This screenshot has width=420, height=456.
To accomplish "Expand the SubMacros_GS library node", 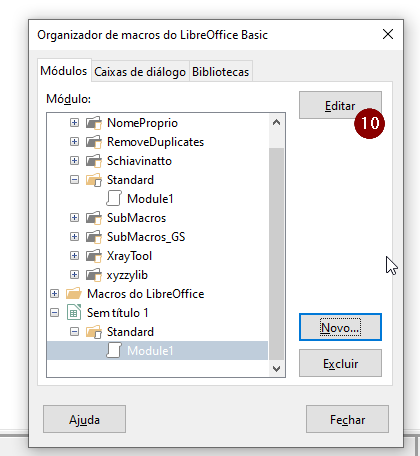I will click(x=74, y=237).
